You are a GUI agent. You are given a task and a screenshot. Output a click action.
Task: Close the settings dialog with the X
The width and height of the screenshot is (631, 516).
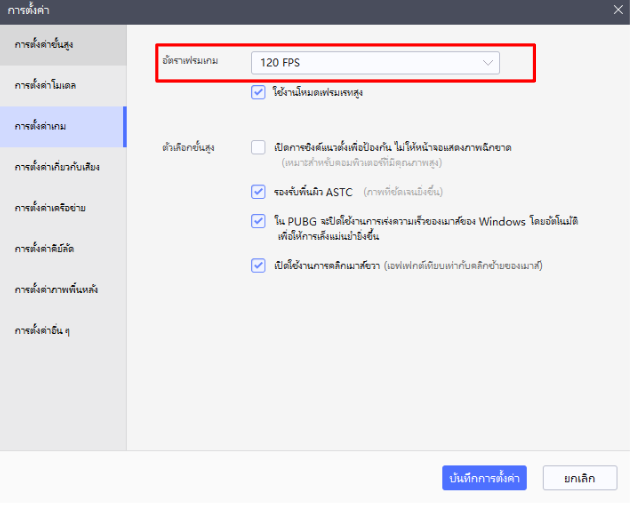pos(617,10)
